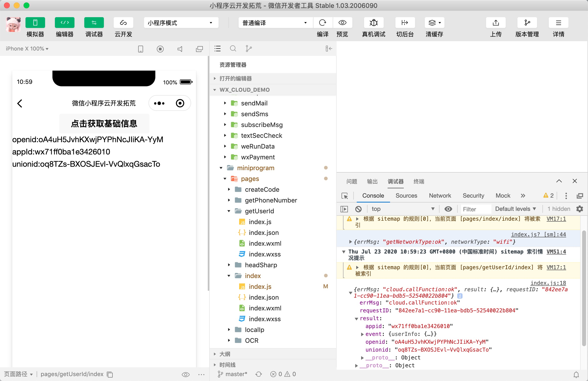
Task: Click the real-device debug bug icon
Action: pyautogui.click(x=373, y=23)
